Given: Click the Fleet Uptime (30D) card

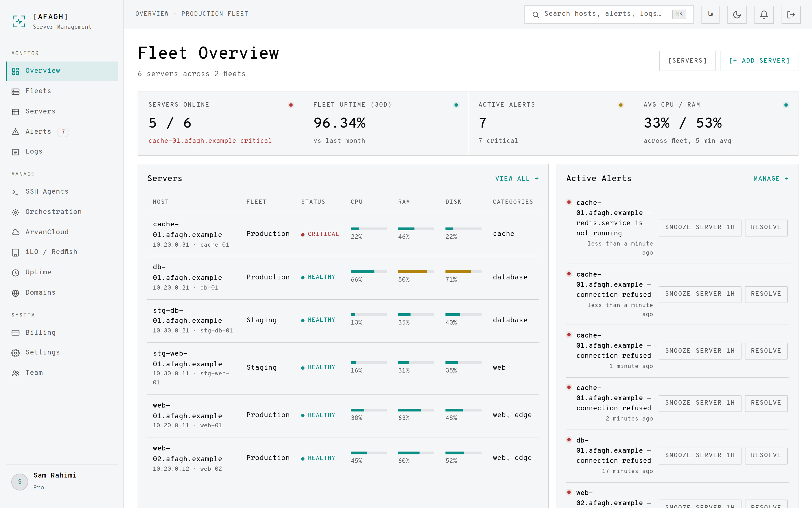Looking at the screenshot, I should 385,123.
